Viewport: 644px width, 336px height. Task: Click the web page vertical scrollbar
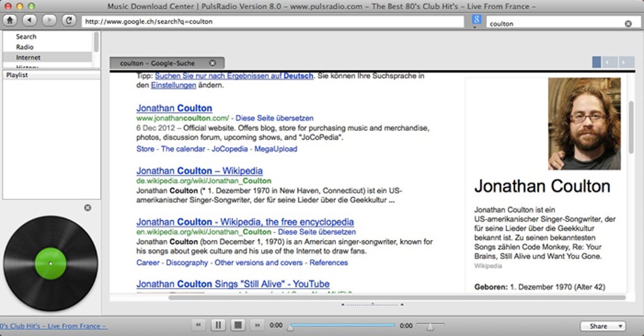(x=631, y=128)
